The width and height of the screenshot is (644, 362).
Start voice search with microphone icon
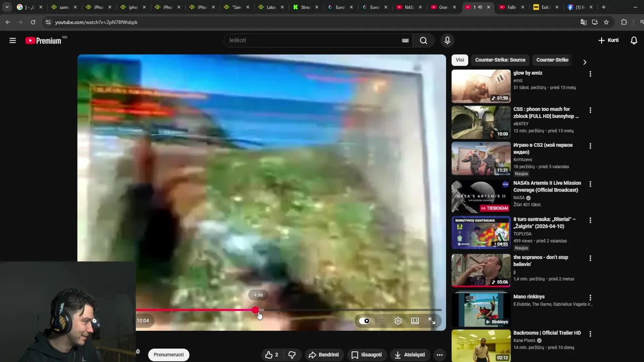point(447,40)
